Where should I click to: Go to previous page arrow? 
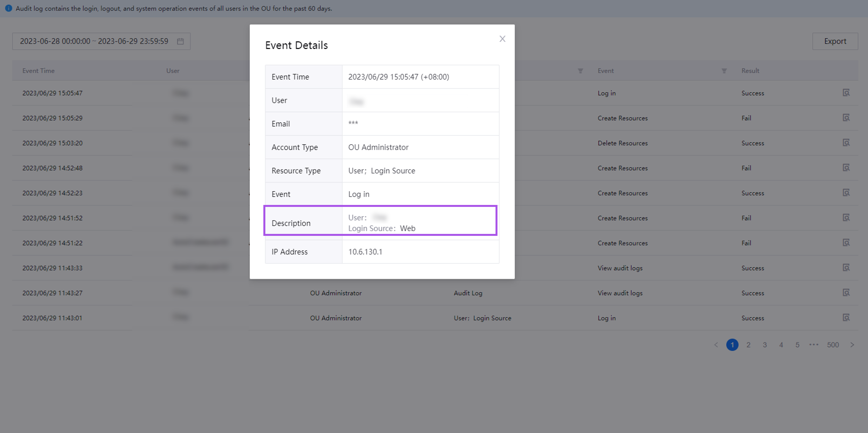[716, 345]
